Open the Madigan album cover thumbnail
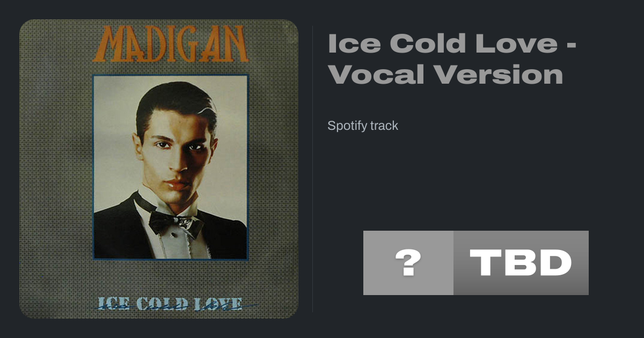Screen dimensions: 644x338 [x=159, y=169]
